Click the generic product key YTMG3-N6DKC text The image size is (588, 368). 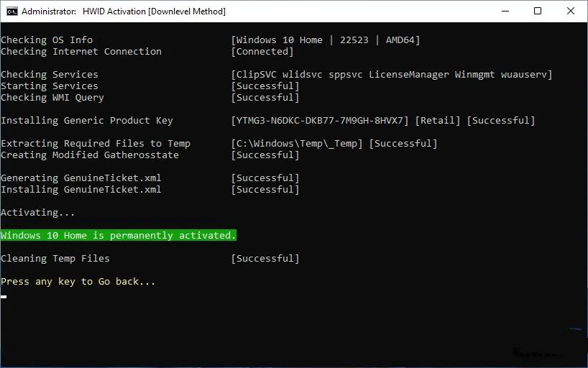coord(320,121)
